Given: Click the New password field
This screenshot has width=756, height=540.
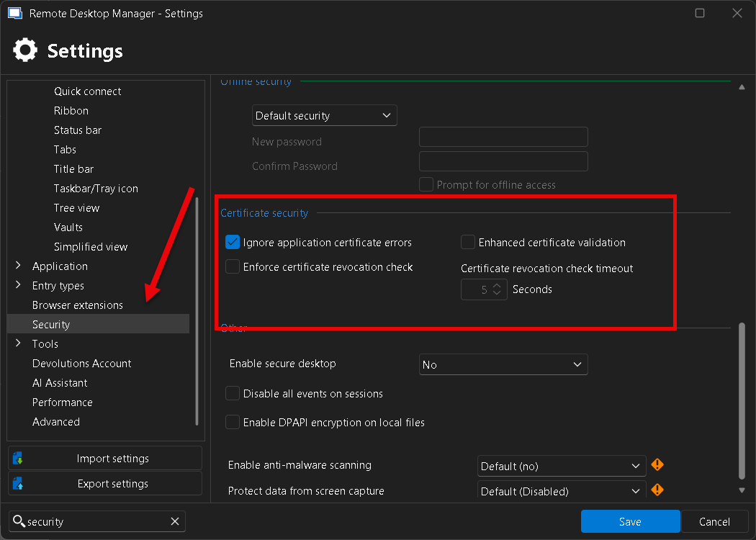Looking at the screenshot, I should 503,137.
